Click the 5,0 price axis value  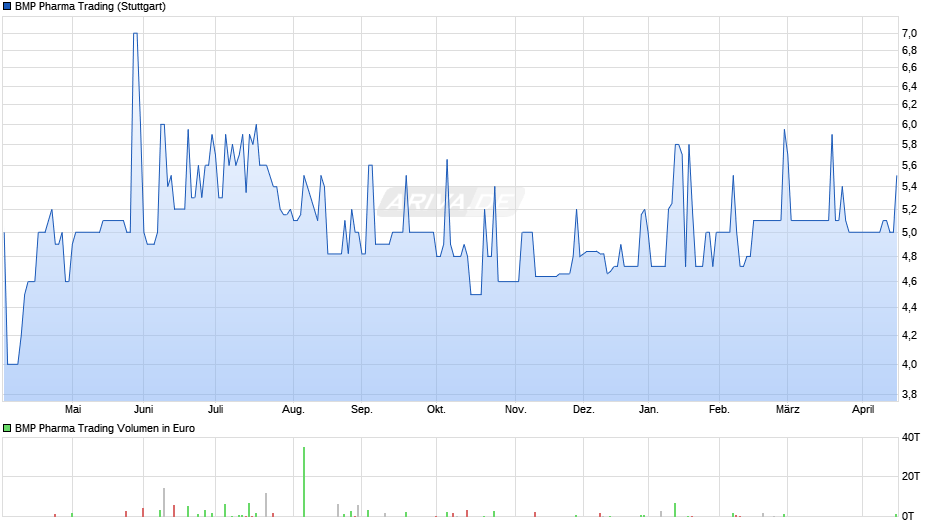(909, 233)
